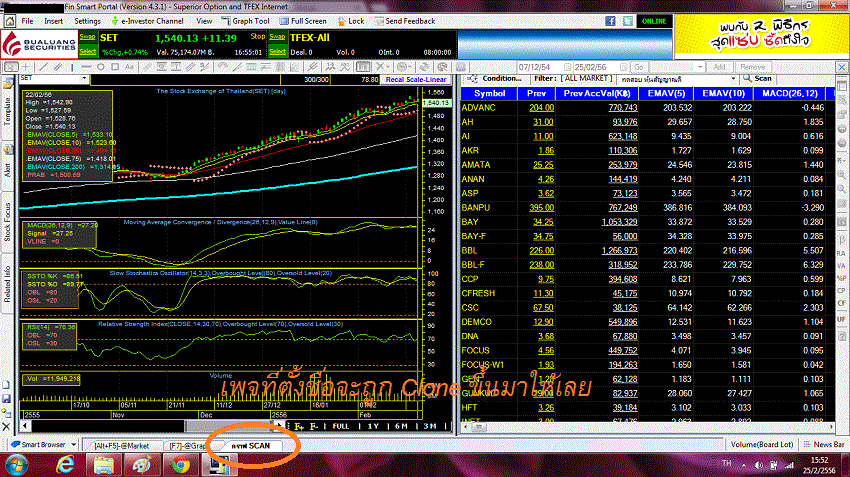Image resolution: width=850 pixels, height=477 pixels.
Task: Select the crosshair cursor tool
Action: click(25, 67)
